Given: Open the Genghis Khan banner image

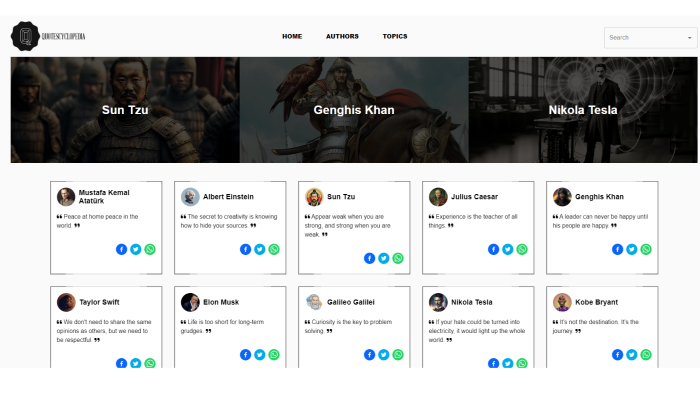Looking at the screenshot, I should 354,110.
